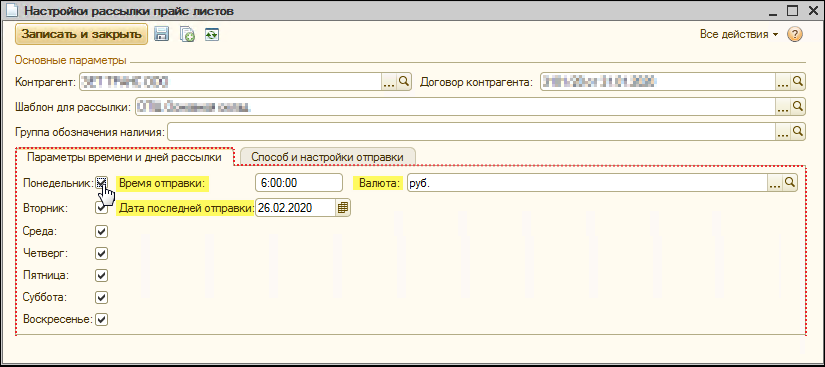The height and width of the screenshot is (367, 825).
Task: Click ellipsis button of Контрагент field
Action: click(389, 81)
